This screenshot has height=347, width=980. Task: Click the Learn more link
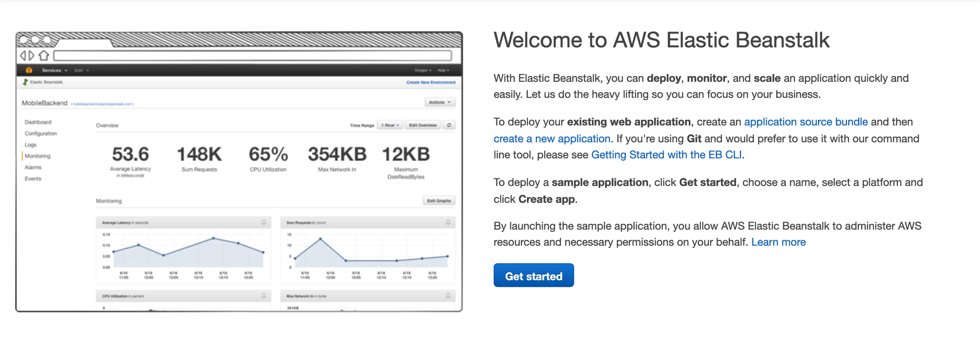point(778,242)
